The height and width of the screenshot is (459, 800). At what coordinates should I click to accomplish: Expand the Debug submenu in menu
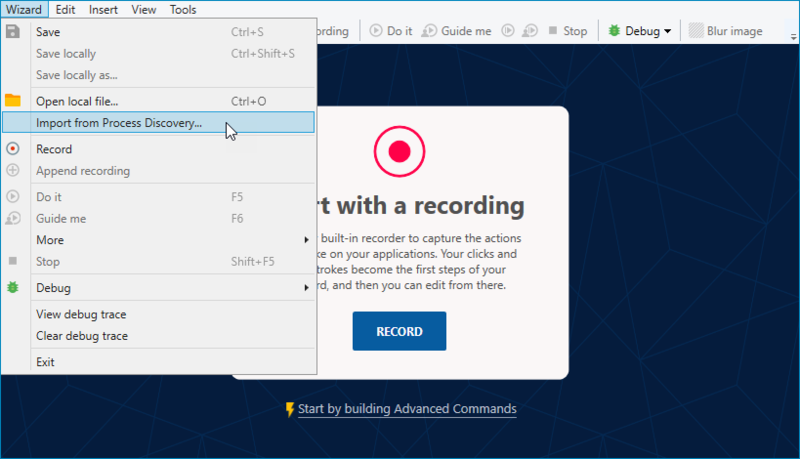coord(158,288)
